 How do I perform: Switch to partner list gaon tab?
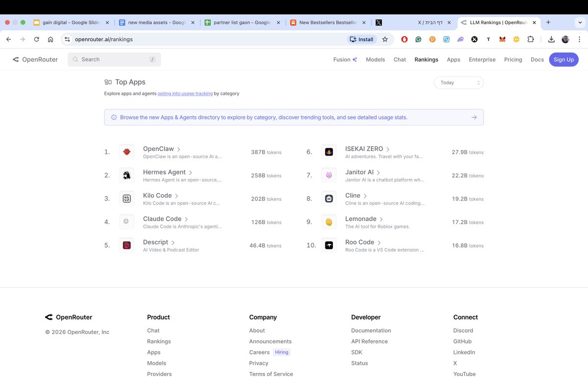point(243,23)
